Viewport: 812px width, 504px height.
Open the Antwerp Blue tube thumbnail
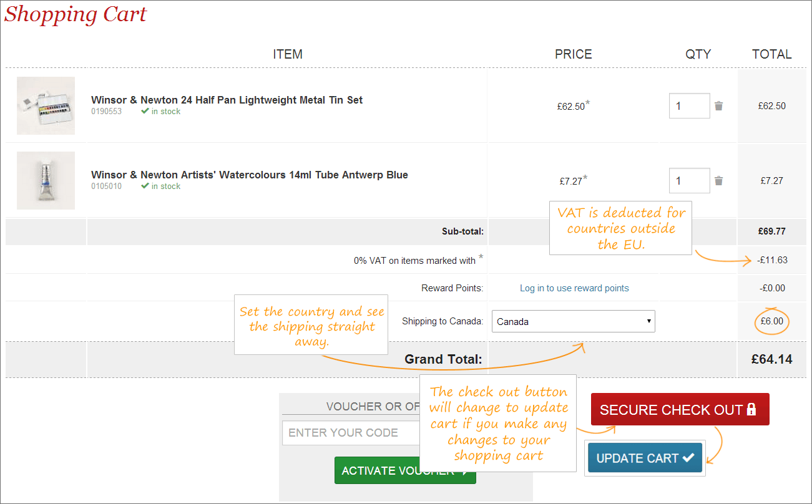46,180
